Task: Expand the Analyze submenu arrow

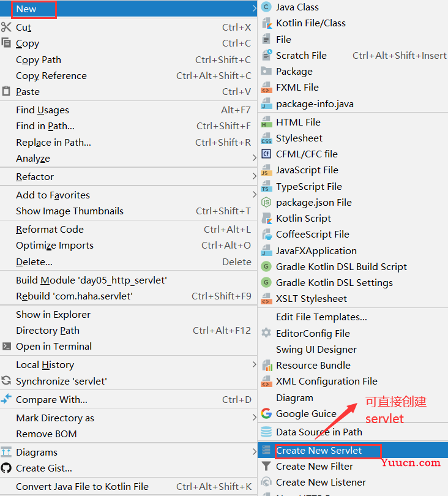Action: click(x=254, y=158)
